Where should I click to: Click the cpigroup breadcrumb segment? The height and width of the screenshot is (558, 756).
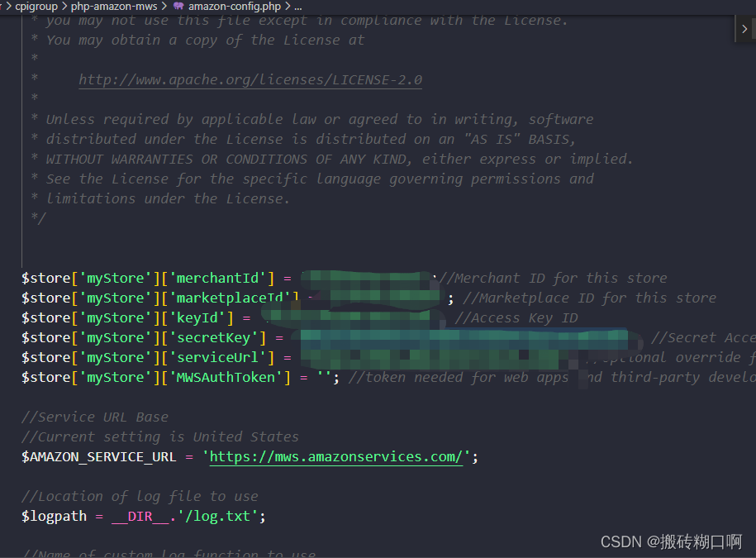(x=36, y=7)
